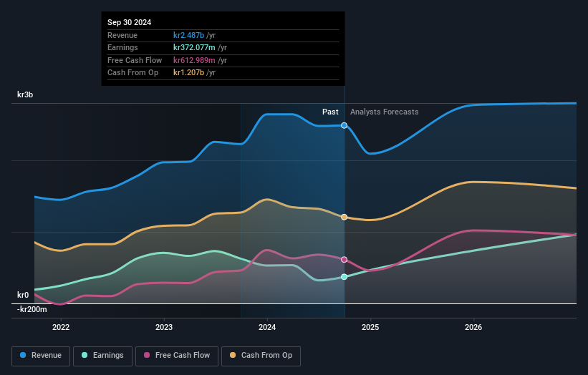
Task: Click the kr372.077m earnings value
Action: [194, 47]
